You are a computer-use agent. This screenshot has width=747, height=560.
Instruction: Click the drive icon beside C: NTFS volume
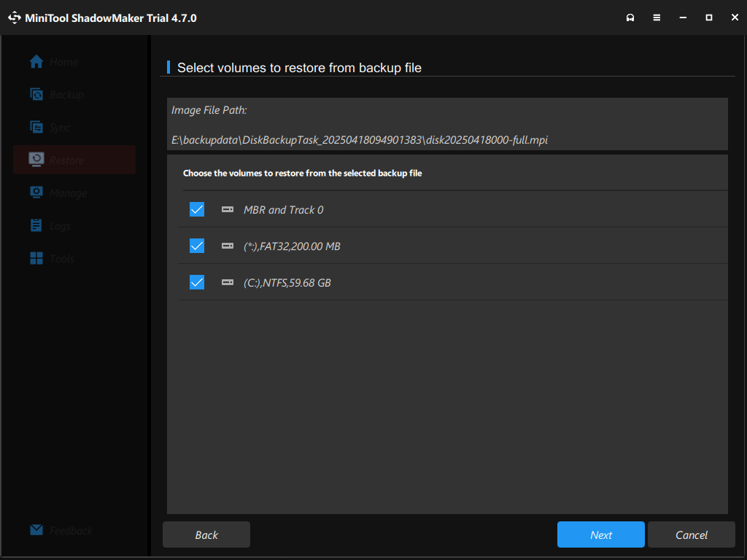(228, 282)
